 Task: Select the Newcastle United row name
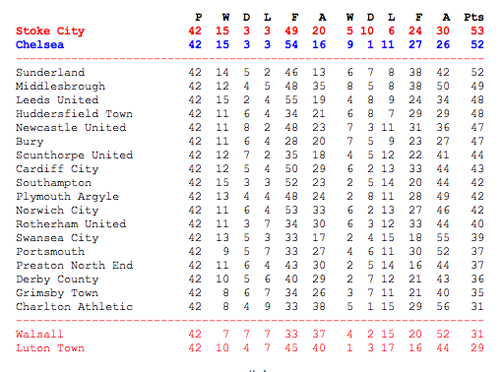pos(71,128)
